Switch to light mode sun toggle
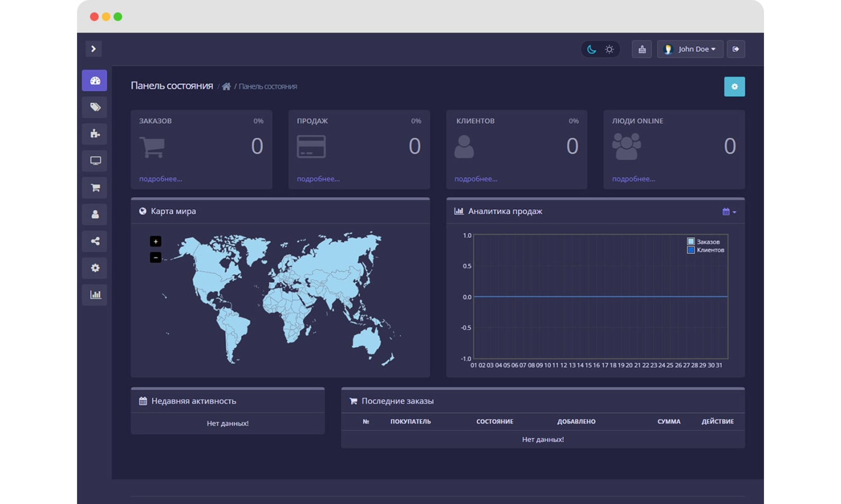This screenshot has width=841, height=504. click(609, 49)
